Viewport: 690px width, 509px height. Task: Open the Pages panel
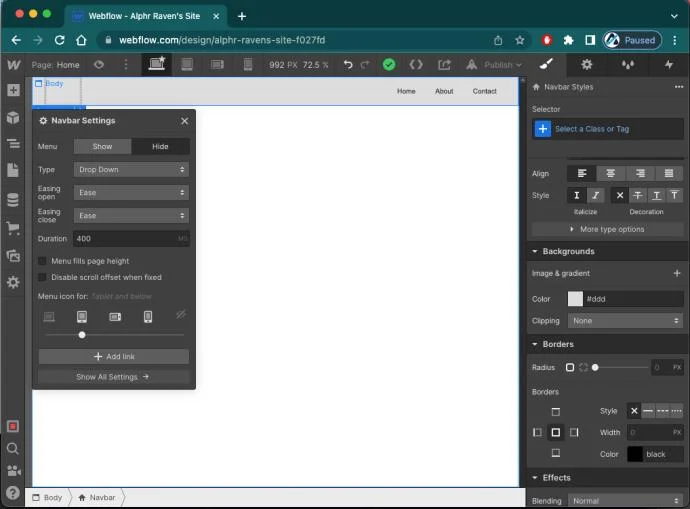click(13, 170)
